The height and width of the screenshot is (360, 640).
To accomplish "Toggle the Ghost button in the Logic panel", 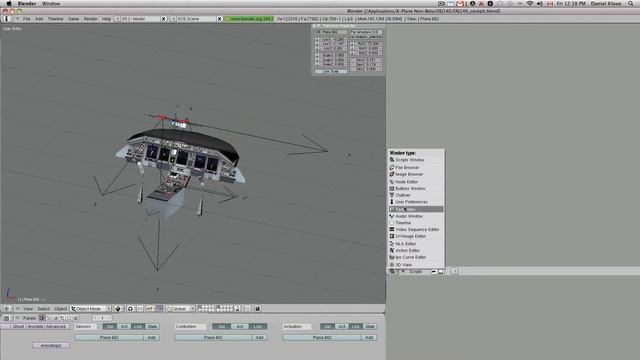I will pyautogui.click(x=18, y=327).
